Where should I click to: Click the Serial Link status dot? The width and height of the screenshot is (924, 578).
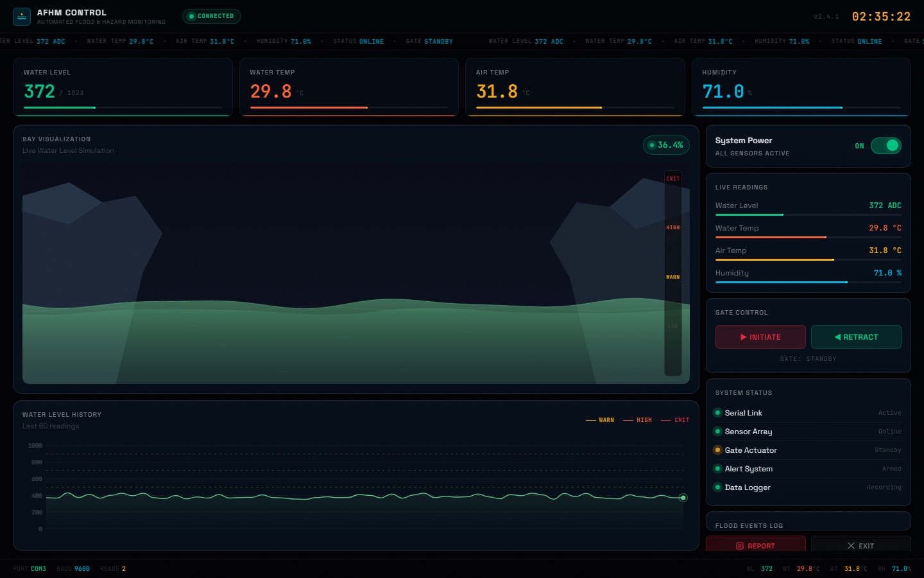718,413
